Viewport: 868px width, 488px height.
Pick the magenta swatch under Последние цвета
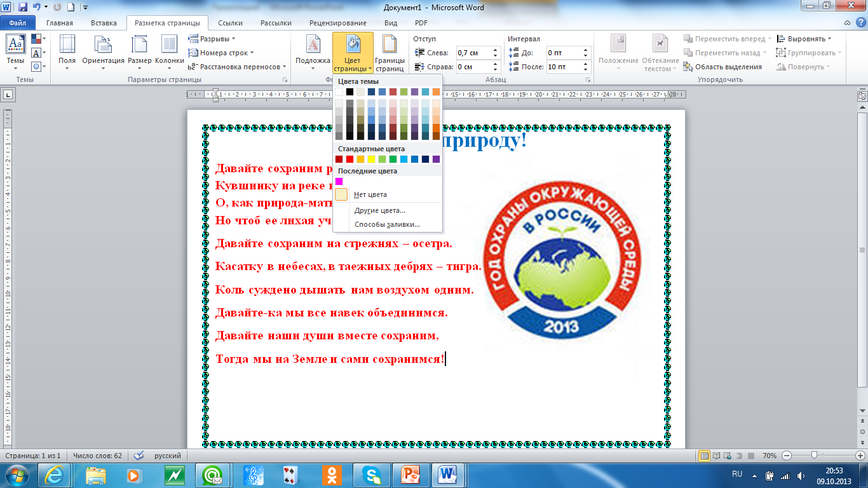[339, 181]
